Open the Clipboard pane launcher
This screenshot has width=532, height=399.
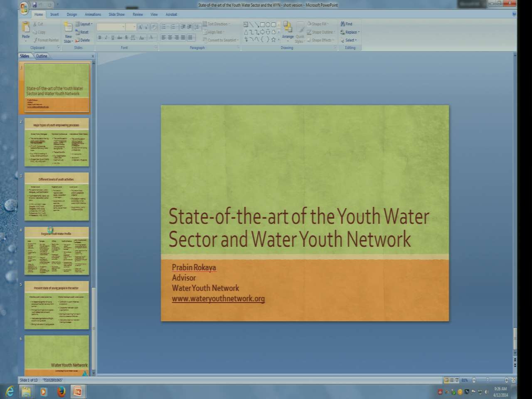58,47
